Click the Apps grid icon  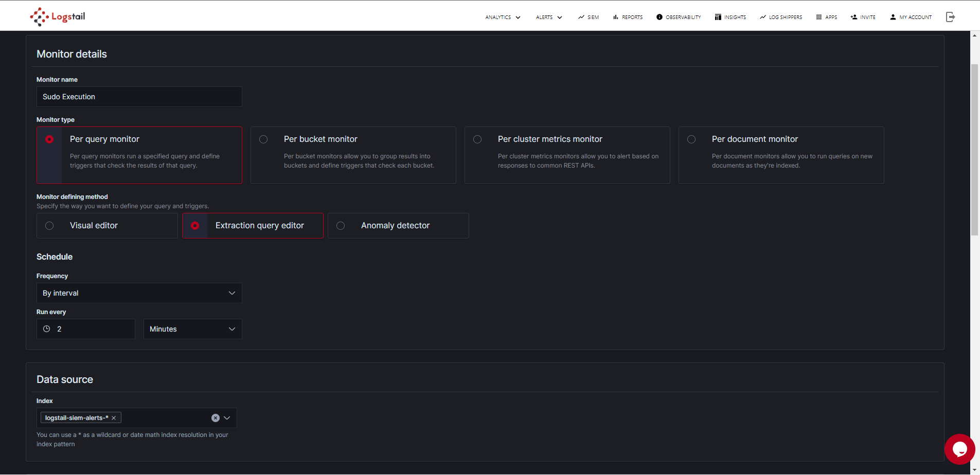[819, 17]
